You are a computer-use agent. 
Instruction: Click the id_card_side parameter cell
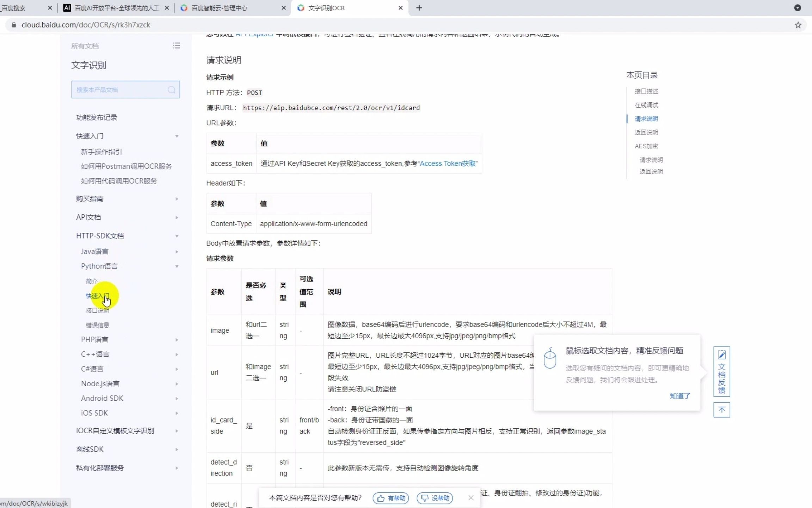click(224, 426)
